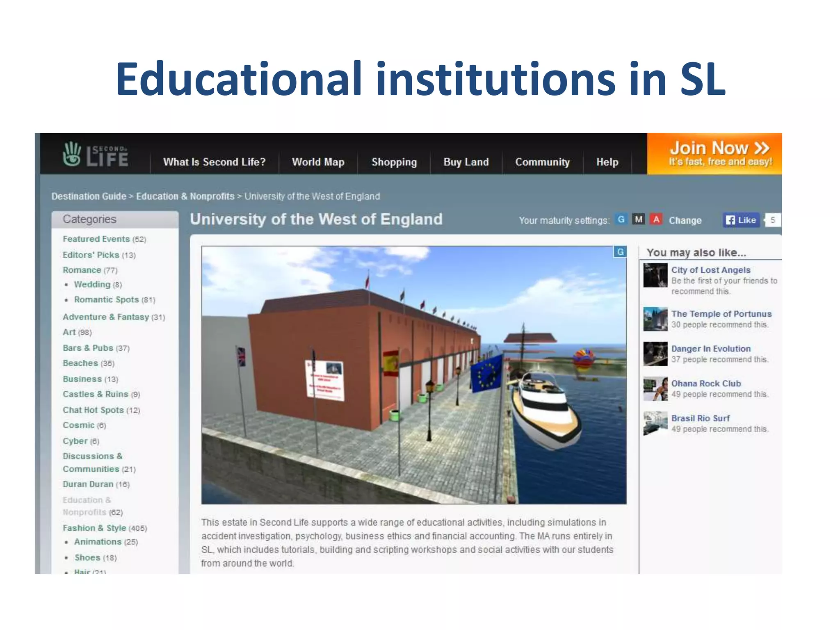The width and height of the screenshot is (840, 630).
Task: Select the M maturity rating icon
Action: tap(638, 219)
